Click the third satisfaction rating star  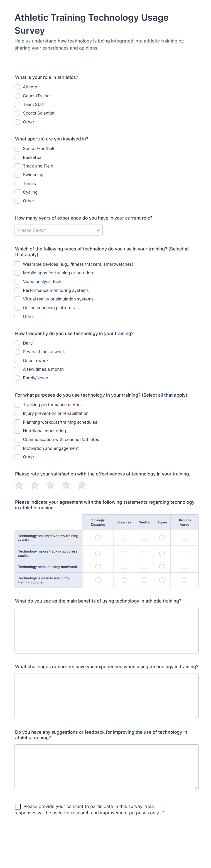click(50, 485)
